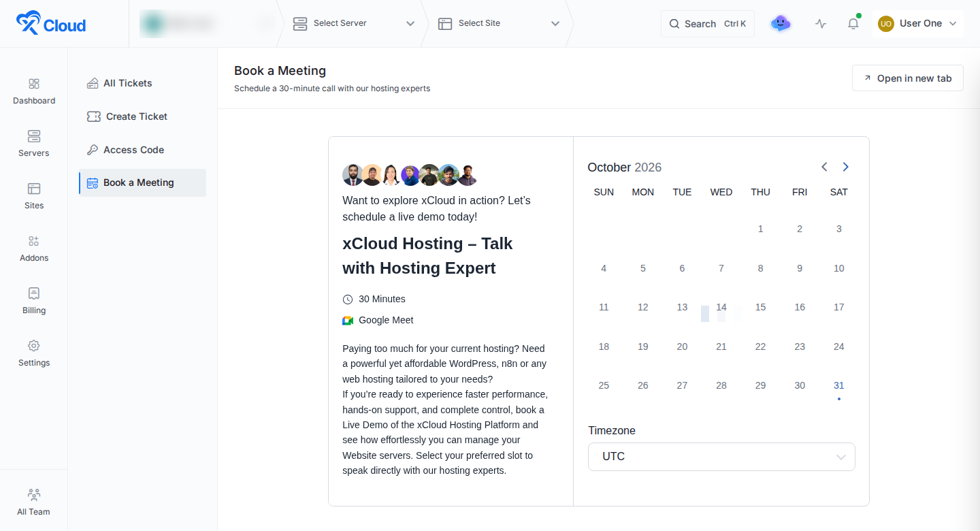The image size is (980, 531).
Task: Click the 30 Minutes clock icon
Action: [348, 300]
